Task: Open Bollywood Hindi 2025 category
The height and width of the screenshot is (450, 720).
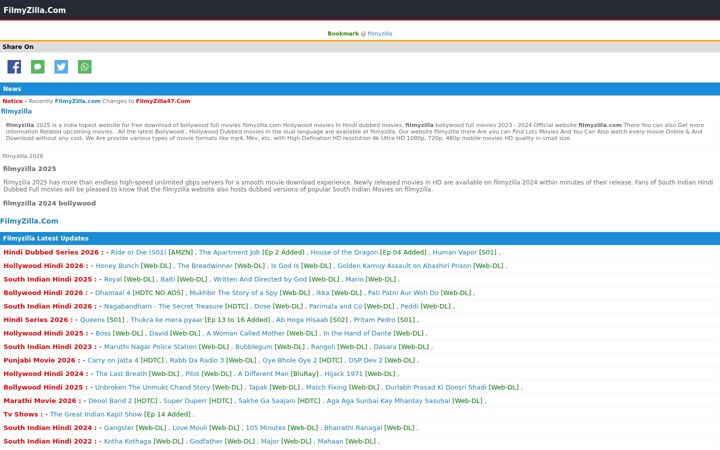Action: [43, 388]
